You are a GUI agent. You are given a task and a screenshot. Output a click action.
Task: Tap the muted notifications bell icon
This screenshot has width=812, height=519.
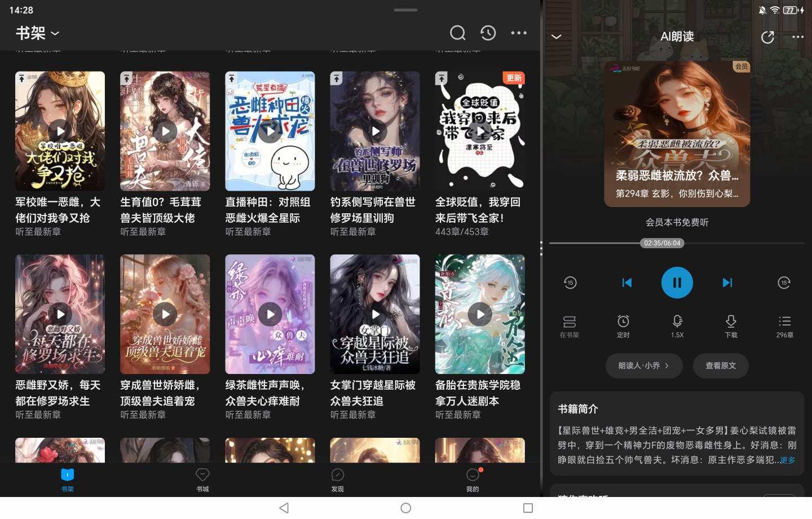tap(762, 10)
